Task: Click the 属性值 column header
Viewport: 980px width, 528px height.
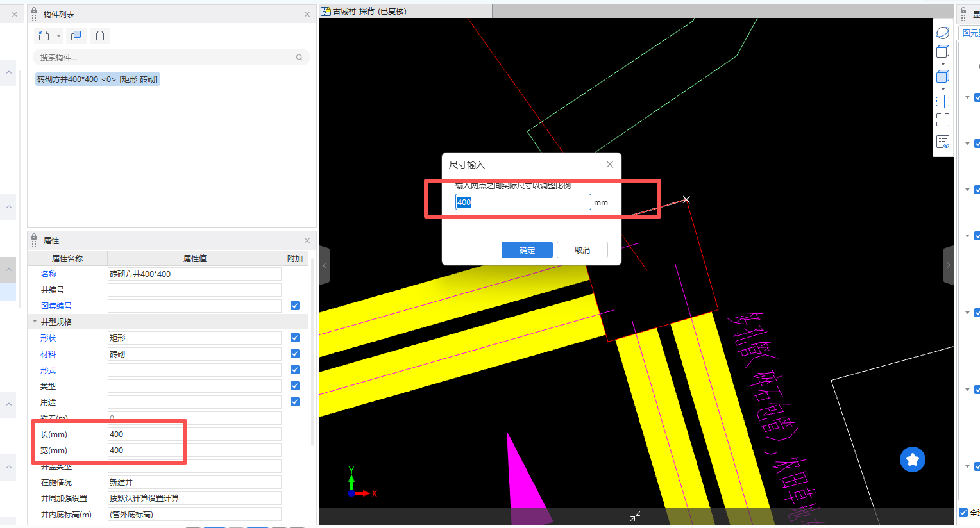Action: pyautogui.click(x=195, y=258)
